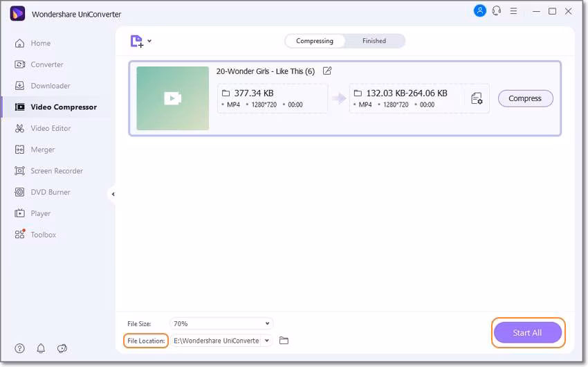The width and height of the screenshot is (588, 367).
Task: Open the user account profile icon
Action: pyautogui.click(x=479, y=11)
